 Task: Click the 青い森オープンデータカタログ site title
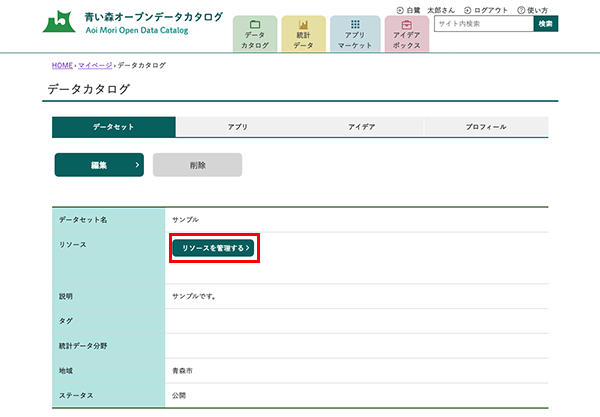153,17
